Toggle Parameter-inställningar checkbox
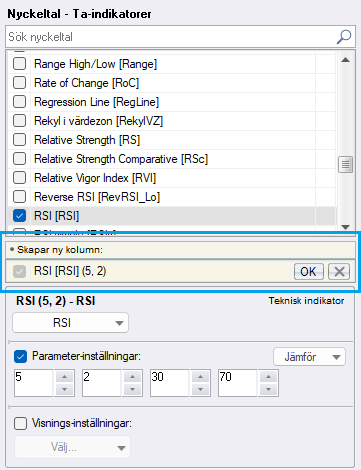 coord(20,356)
